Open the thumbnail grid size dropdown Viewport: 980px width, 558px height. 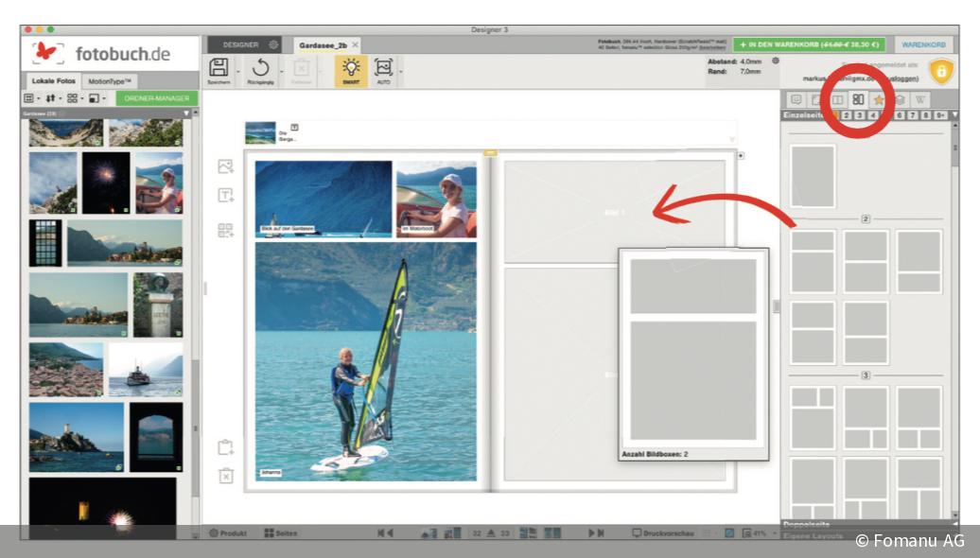[75, 98]
